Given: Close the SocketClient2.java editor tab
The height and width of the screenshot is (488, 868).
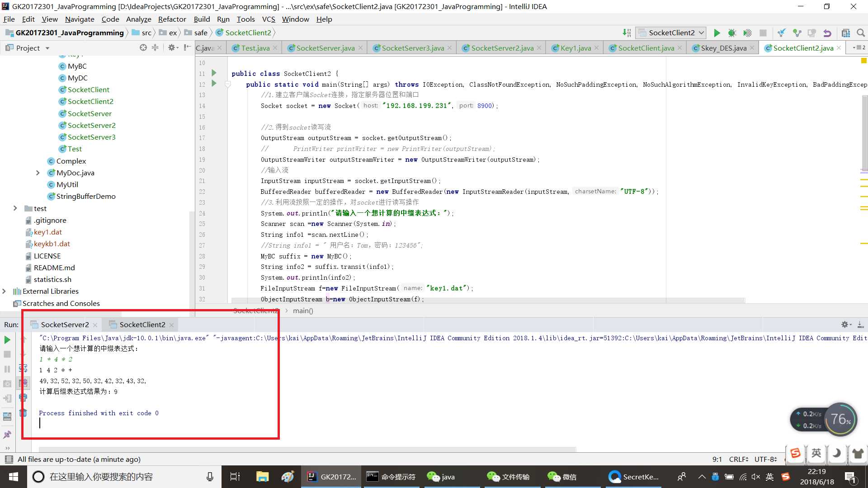Looking at the screenshot, I should click(839, 48).
